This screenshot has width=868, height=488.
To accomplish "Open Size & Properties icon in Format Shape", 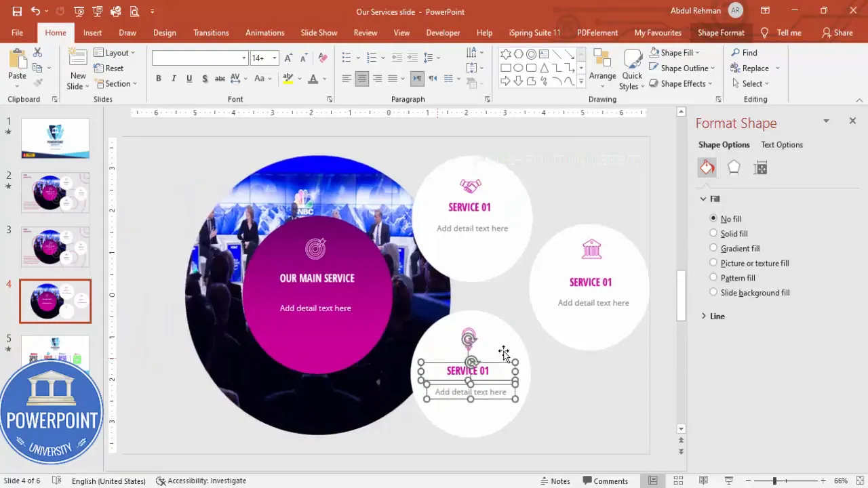I will tap(760, 168).
